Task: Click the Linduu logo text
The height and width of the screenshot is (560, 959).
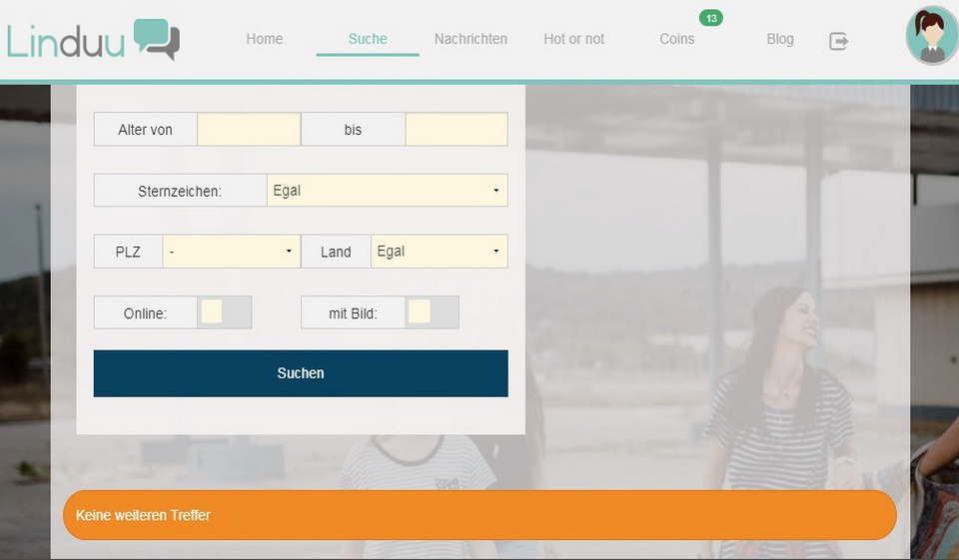Action: (65, 40)
